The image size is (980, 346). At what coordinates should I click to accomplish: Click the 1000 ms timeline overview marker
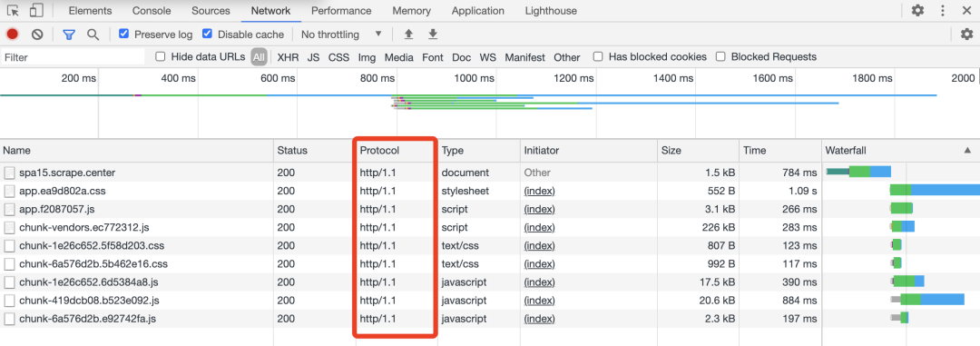tap(474, 78)
